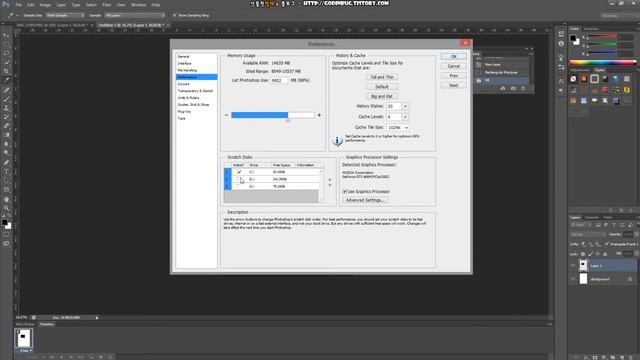This screenshot has width=640, height=360.
Task: Open Sample Size dropdown in options bar
Action: [x=65, y=15]
